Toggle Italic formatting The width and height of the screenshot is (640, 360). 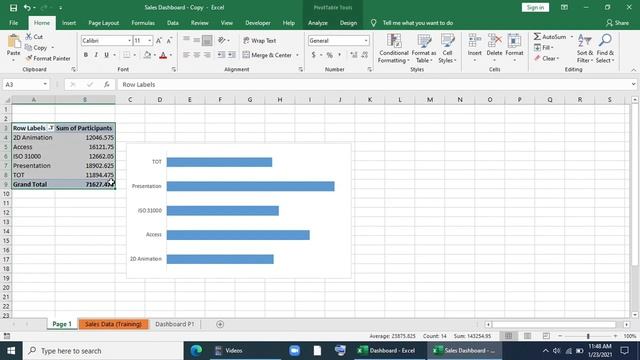[x=96, y=55]
